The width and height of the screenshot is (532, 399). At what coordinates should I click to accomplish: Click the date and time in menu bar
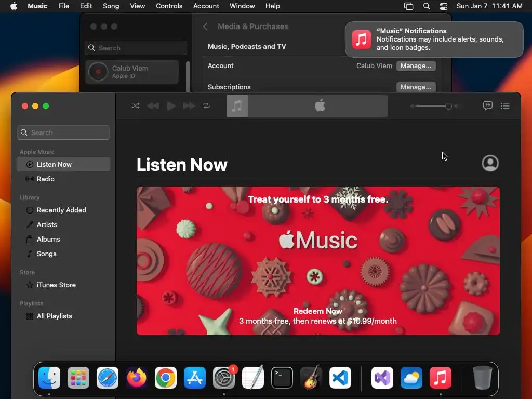point(489,6)
